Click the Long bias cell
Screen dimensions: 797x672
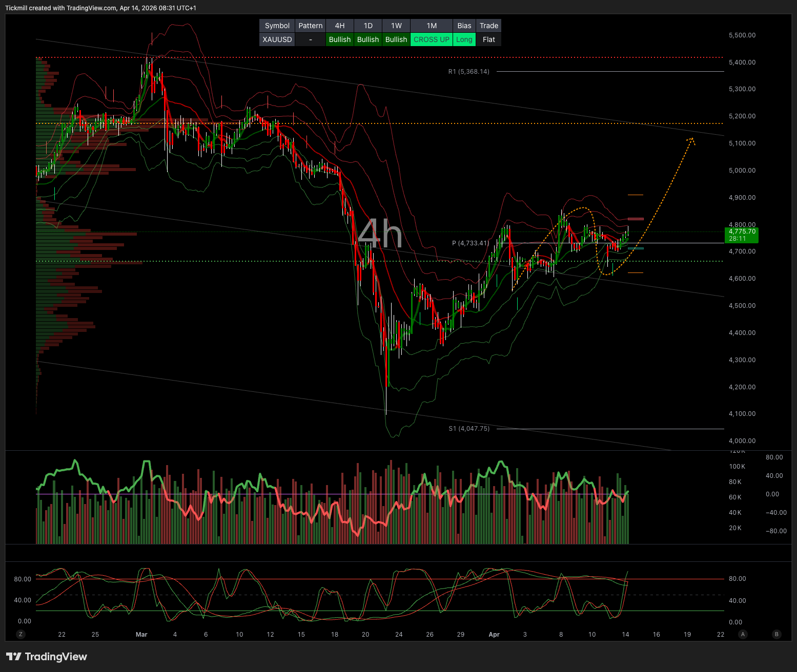[464, 39]
